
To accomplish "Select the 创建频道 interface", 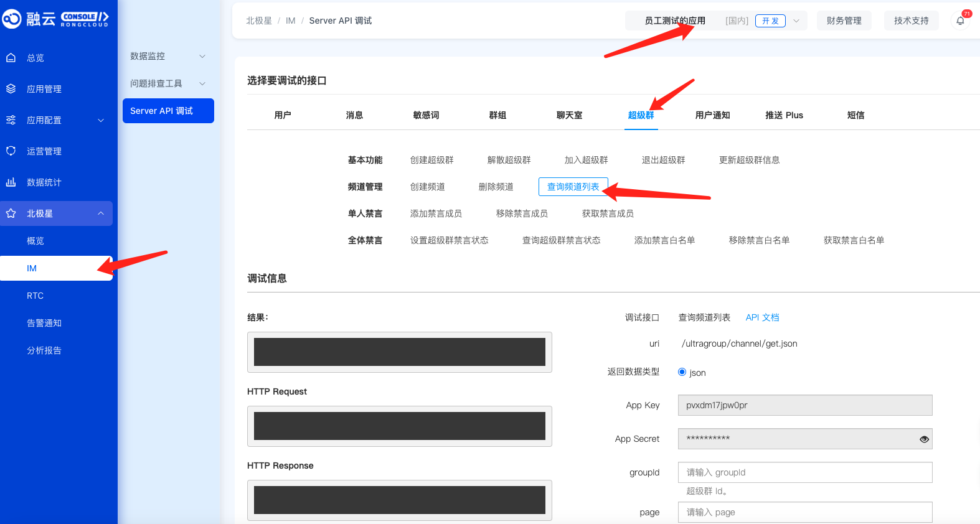I will coord(428,187).
